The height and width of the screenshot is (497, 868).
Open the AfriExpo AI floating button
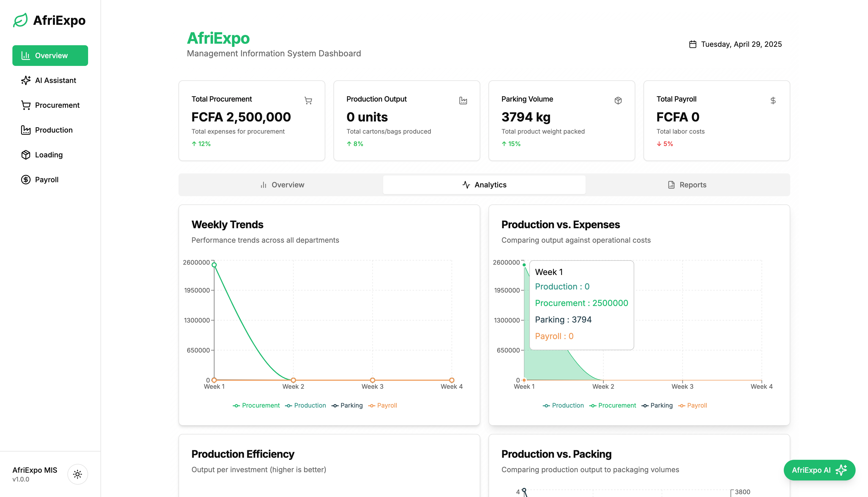819,470
